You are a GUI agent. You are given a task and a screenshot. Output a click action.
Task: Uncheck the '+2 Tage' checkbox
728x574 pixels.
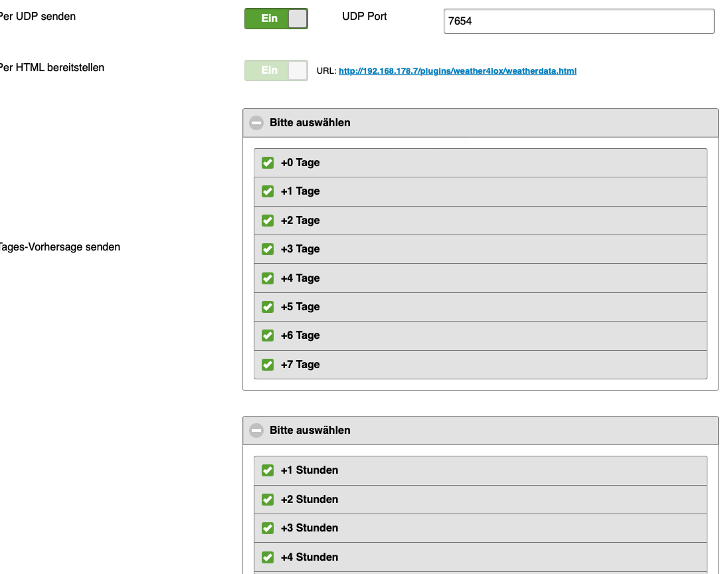pyautogui.click(x=268, y=221)
